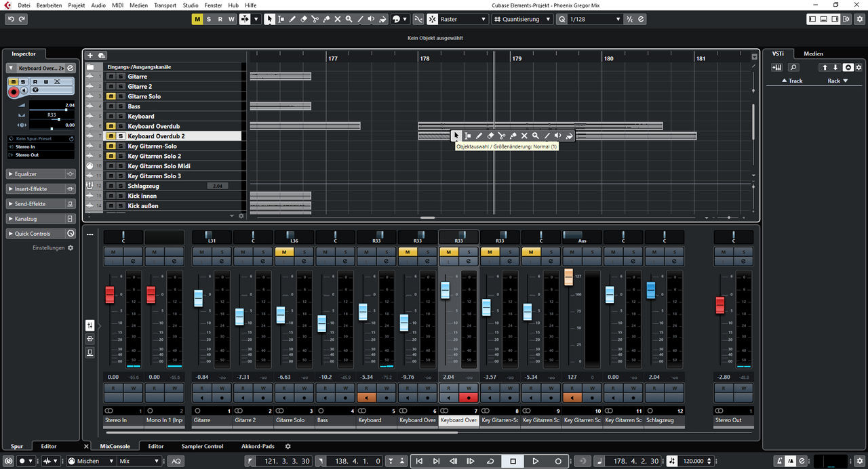Select the Draw pencil tool in the top toolbar
The height and width of the screenshot is (469, 868).
292,19
